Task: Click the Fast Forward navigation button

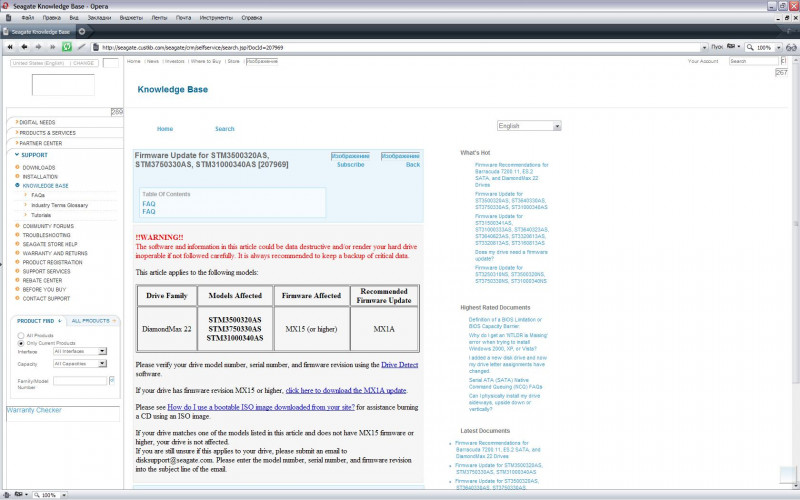Action: (53, 47)
